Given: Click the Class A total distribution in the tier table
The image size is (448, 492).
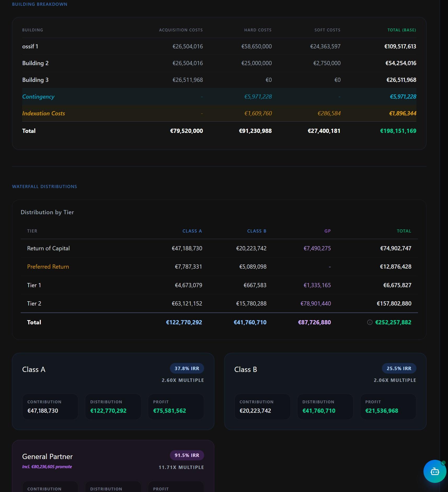Looking at the screenshot, I should (x=184, y=322).
